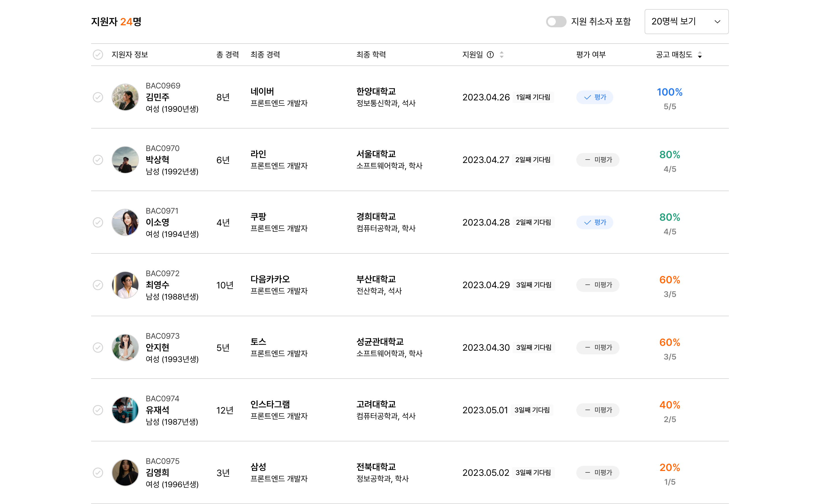Open applicant name 안지현

click(x=157, y=347)
